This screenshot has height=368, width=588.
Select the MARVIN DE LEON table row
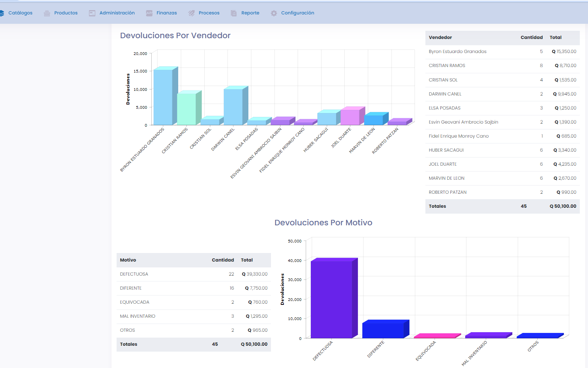pos(502,178)
